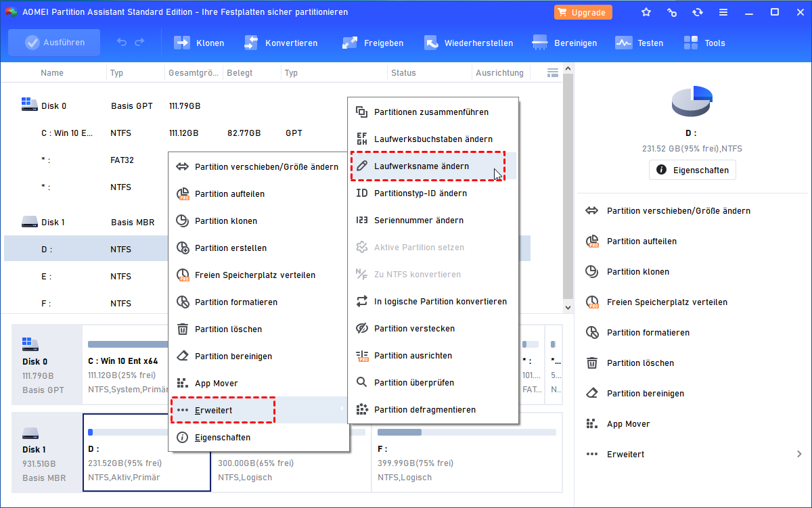Click the key-shaped icon in title bar
This screenshot has height=508, width=812.
tap(672, 12)
